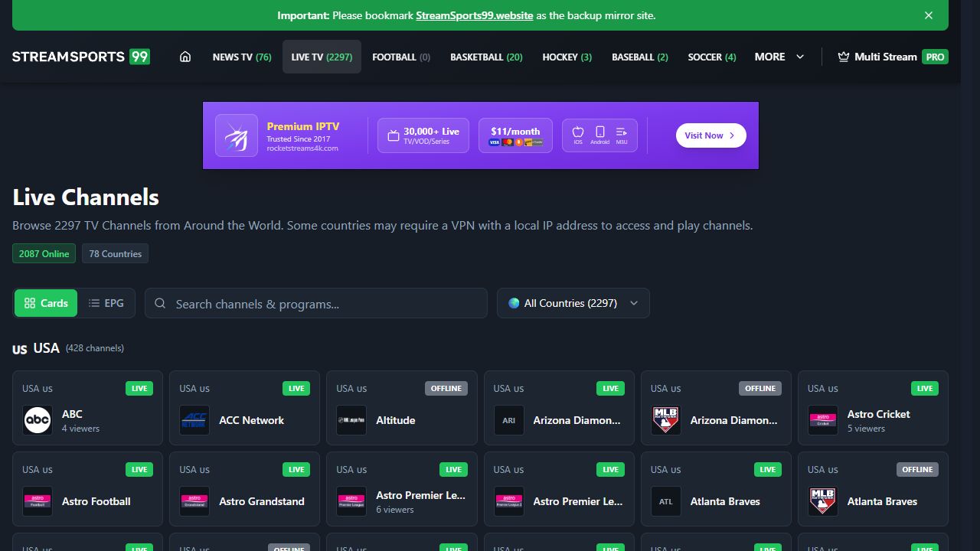Click the search magnifier icon
Viewport: 980px width, 551px height.
click(160, 303)
